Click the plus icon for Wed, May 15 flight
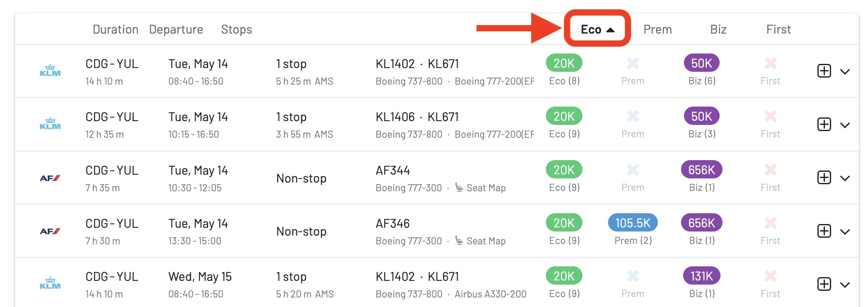 click(824, 284)
